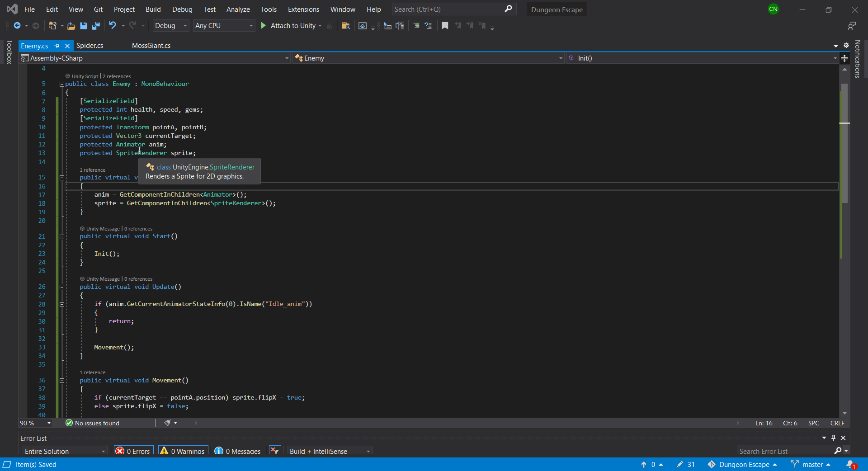Click the Undo arrow icon
Image resolution: width=868 pixels, height=471 pixels.
pos(113,26)
